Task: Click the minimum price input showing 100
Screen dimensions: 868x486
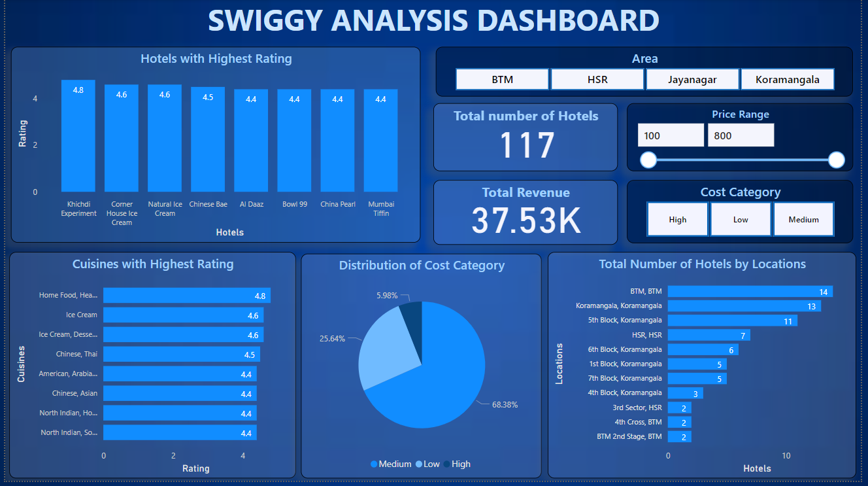Action: [x=671, y=135]
